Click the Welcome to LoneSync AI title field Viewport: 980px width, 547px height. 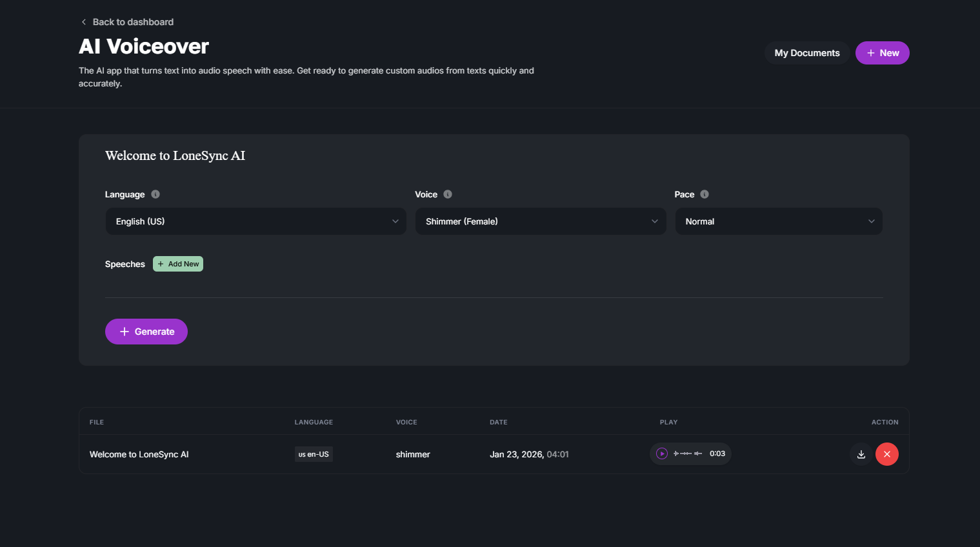click(175, 155)
